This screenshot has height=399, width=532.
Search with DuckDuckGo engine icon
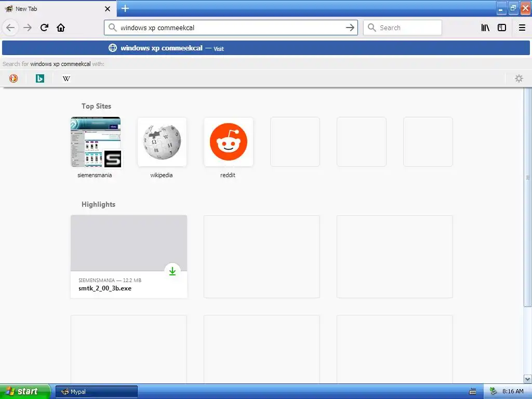click(x=13, y=78)
